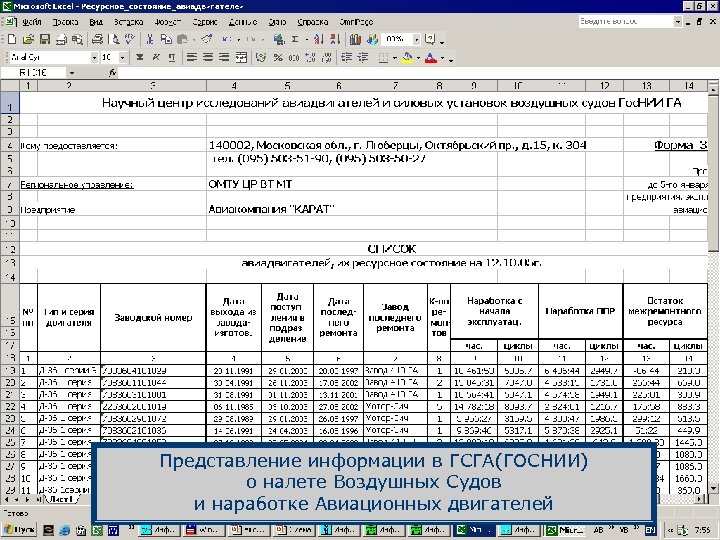Screen dimensions: 720x540
Task: Toggle Bold formatting
Action: [140, 57]
